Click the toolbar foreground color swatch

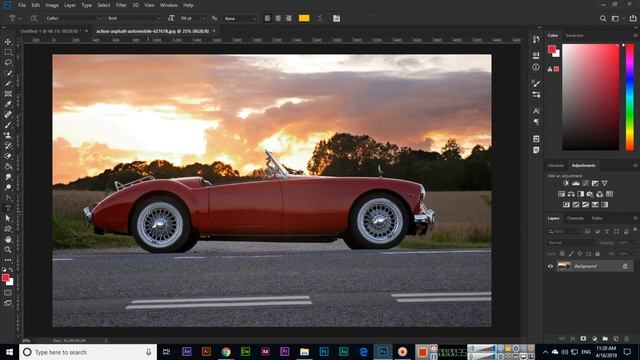click(5, 278)
